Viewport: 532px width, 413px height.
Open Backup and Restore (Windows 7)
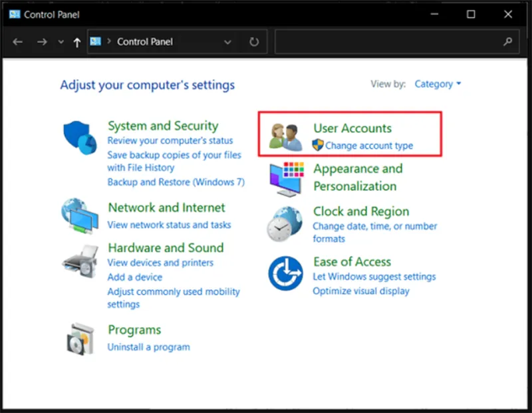tap(176, 182)
